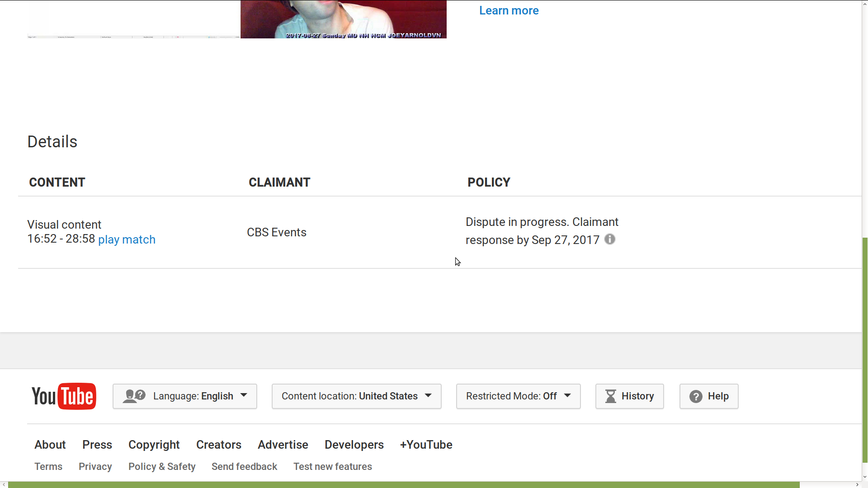Click the POLICY column header

click(489, 182)
